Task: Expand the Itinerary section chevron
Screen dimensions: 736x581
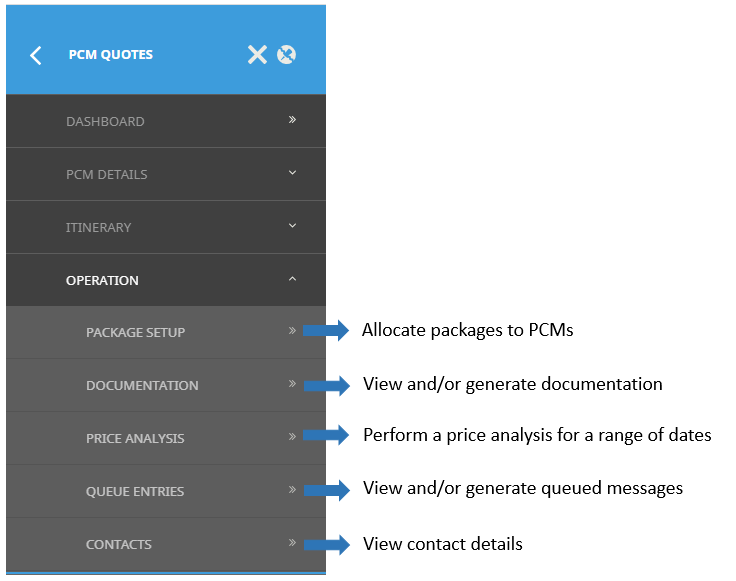Action: 292,226
